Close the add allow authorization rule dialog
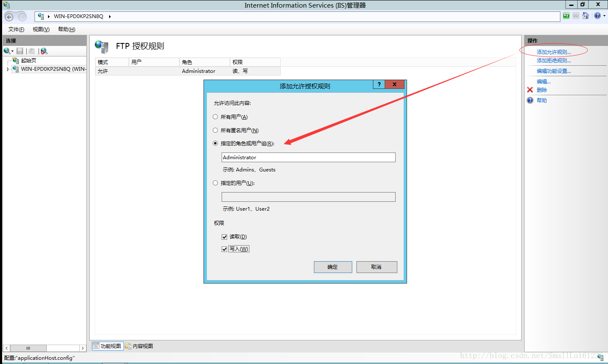The height and width of the screenshot is (364, 608). 395,84
